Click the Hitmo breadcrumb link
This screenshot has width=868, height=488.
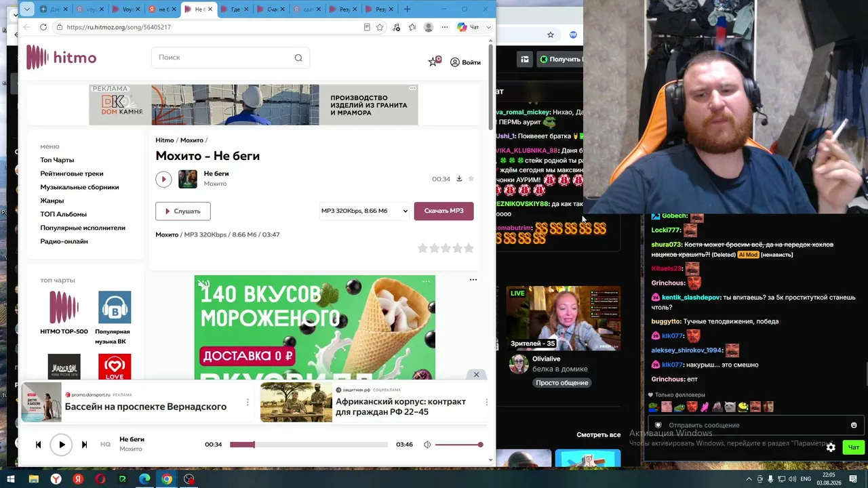(165, 140)
